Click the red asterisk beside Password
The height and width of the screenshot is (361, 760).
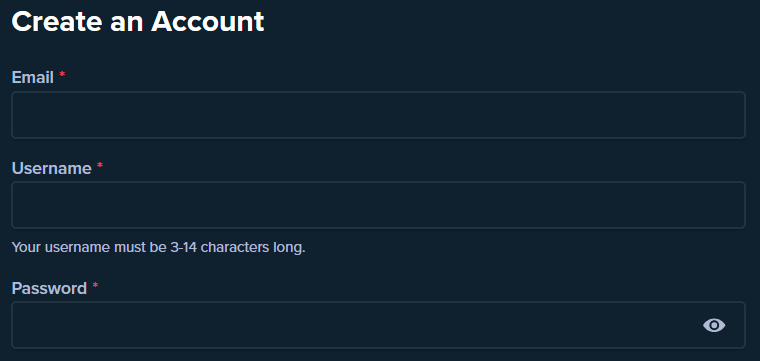click(x=95, y=285)
